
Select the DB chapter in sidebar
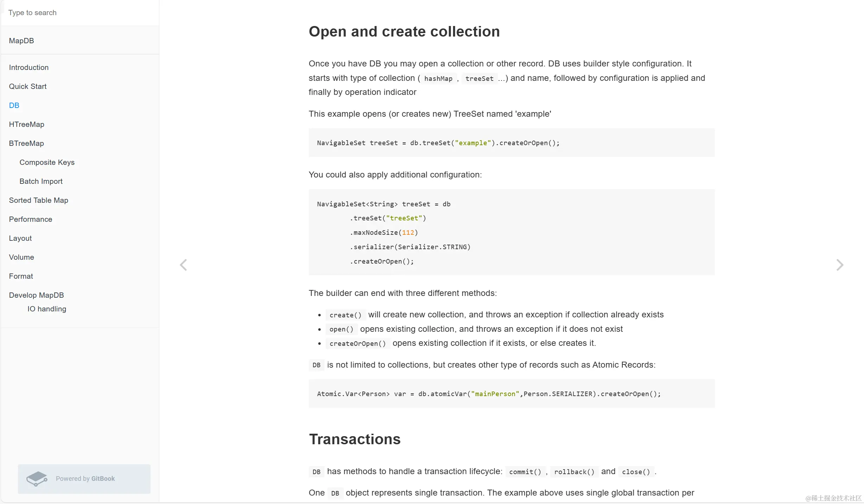click(x=14, y=105)
